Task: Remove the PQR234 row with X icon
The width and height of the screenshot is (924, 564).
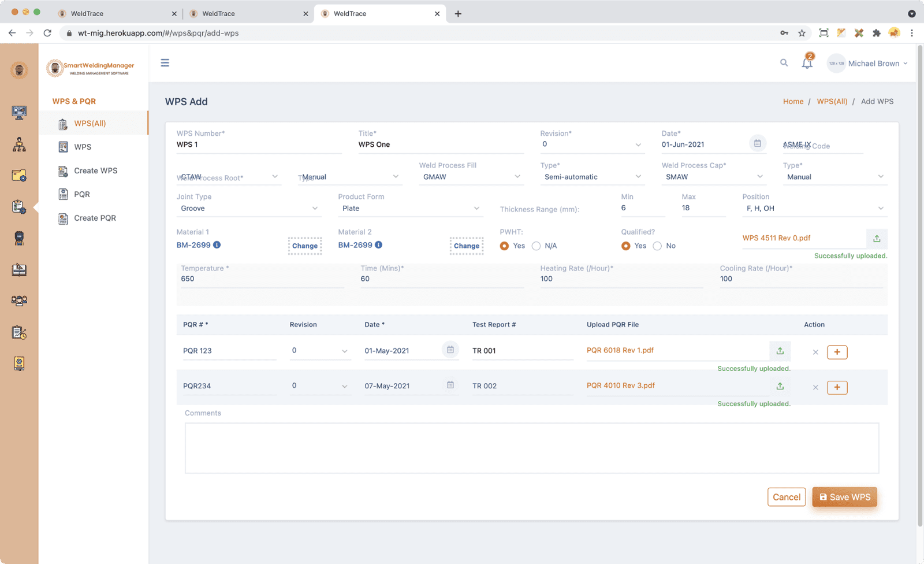Action: 815,387
